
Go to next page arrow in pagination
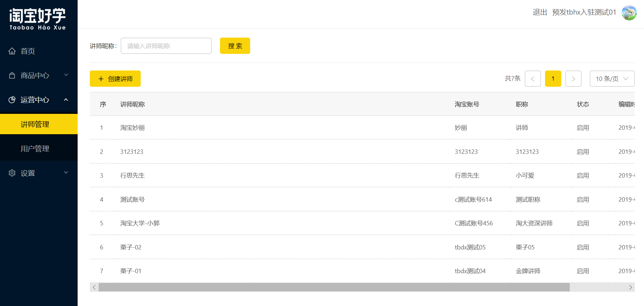573,79
